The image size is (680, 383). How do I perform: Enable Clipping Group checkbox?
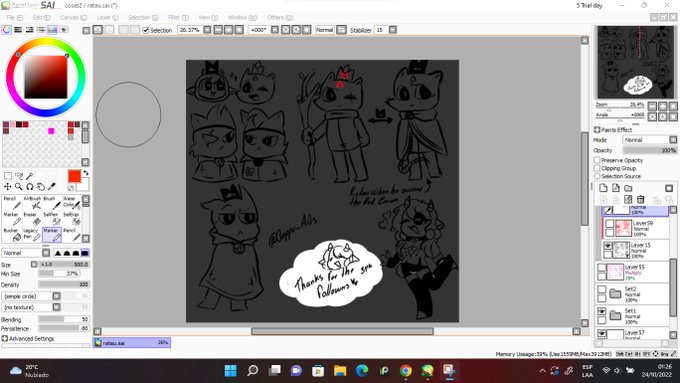click(597, 168)
